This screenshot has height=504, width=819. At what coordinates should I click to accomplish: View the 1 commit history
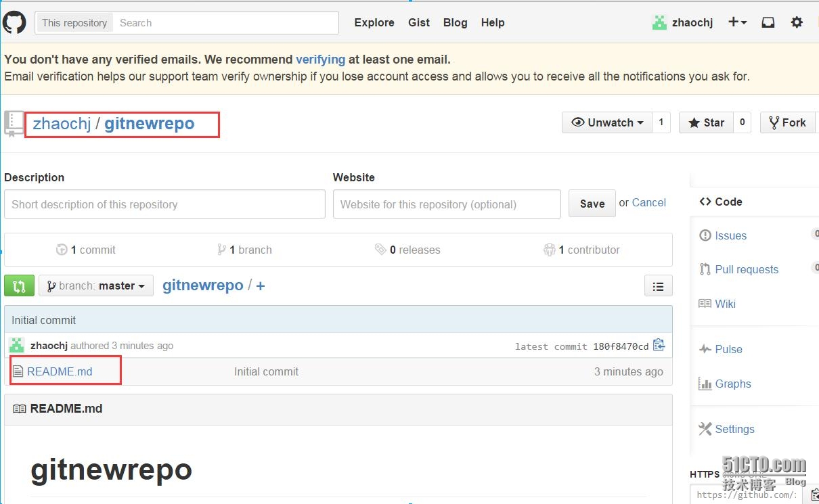pyautogui.click(x=86, y=250)
